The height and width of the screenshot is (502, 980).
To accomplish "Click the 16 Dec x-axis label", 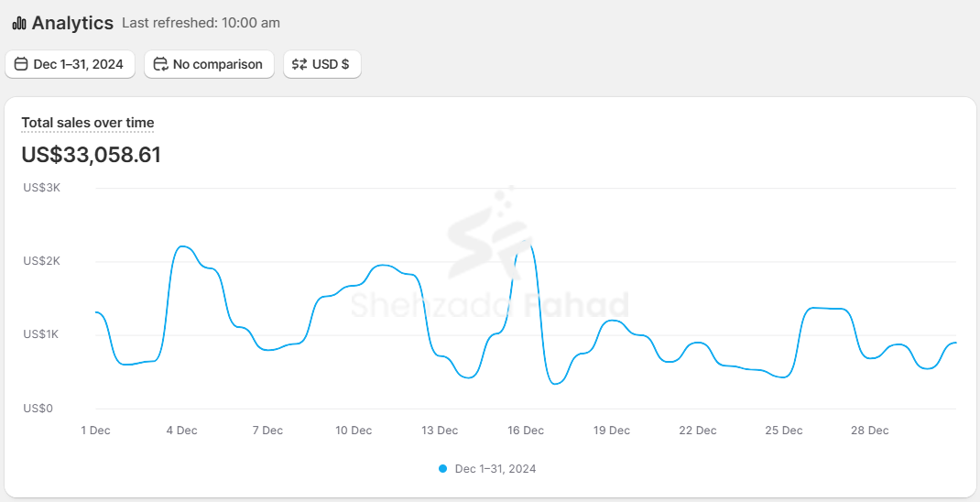I will (526, 431).
